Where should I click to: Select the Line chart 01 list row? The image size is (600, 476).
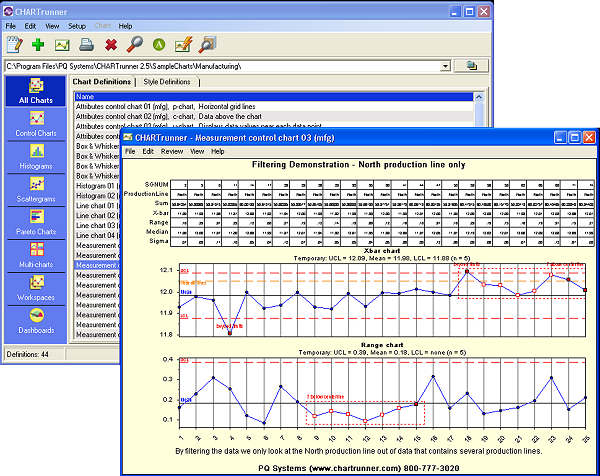(x=98, y=206)
